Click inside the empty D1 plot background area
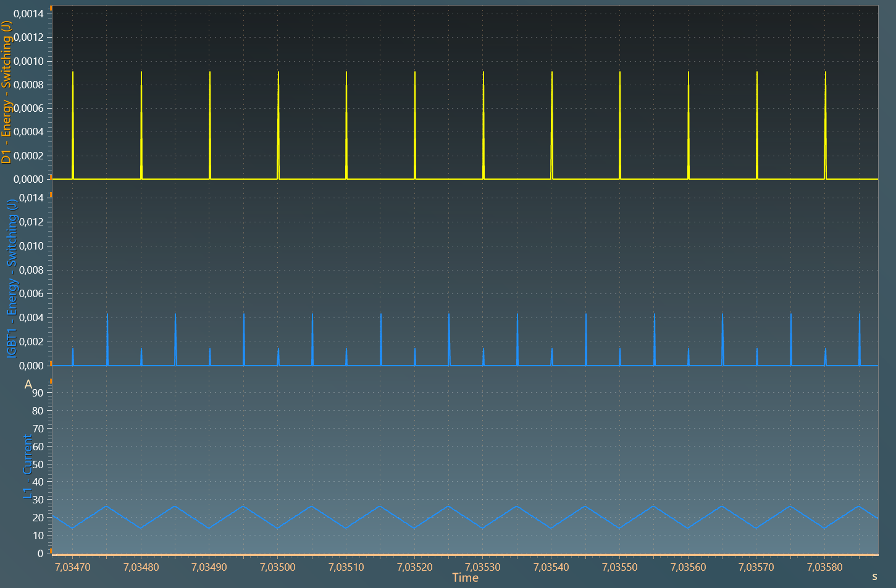Viewport: 896px width, 588px height. tap(432, 37)
